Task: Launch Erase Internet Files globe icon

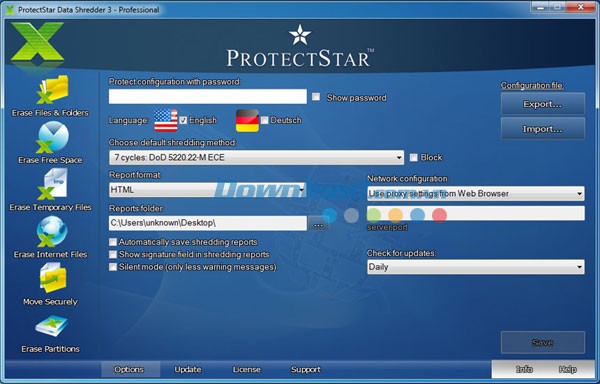Action: (52, 231)
